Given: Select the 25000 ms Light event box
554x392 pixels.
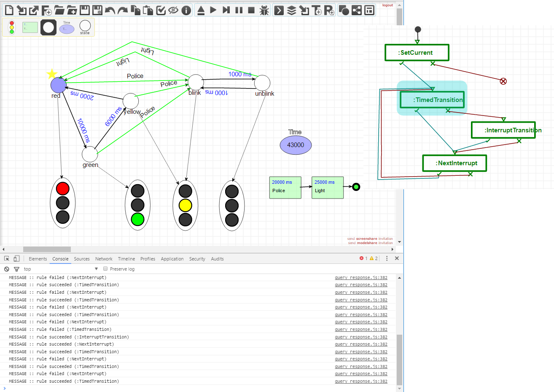Looking at the screenshot, I should (x=328, y=188).
